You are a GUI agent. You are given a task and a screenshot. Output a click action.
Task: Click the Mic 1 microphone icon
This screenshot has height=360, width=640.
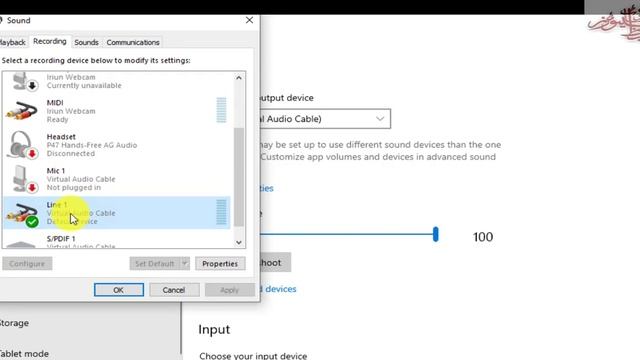tap(24, 178)
